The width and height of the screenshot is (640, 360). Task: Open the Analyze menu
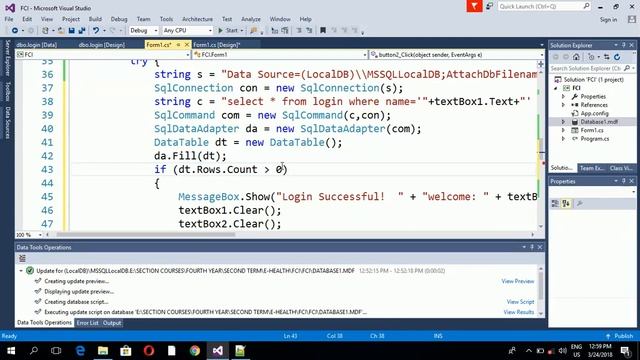(251, 19)
